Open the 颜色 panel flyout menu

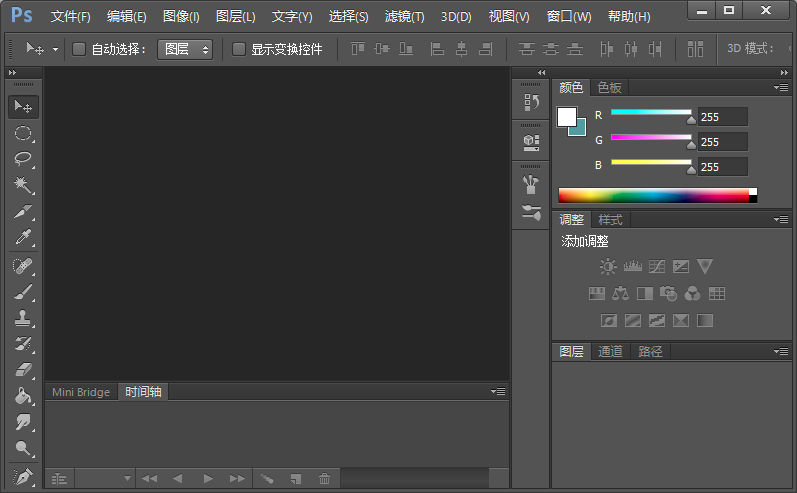click(781, 87)
